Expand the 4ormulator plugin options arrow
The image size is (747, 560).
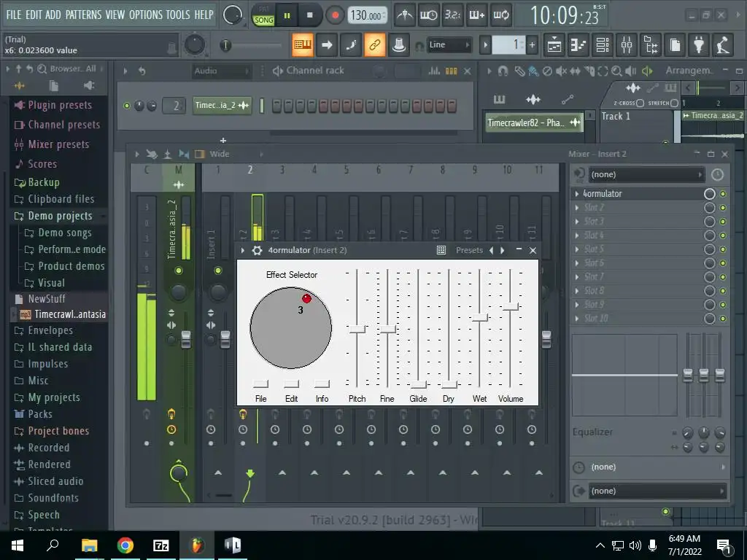242,251
